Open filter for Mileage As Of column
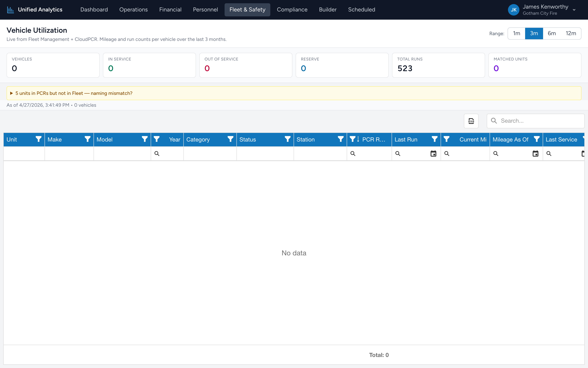This screenshot has width=588, height=368. [537, 139]
